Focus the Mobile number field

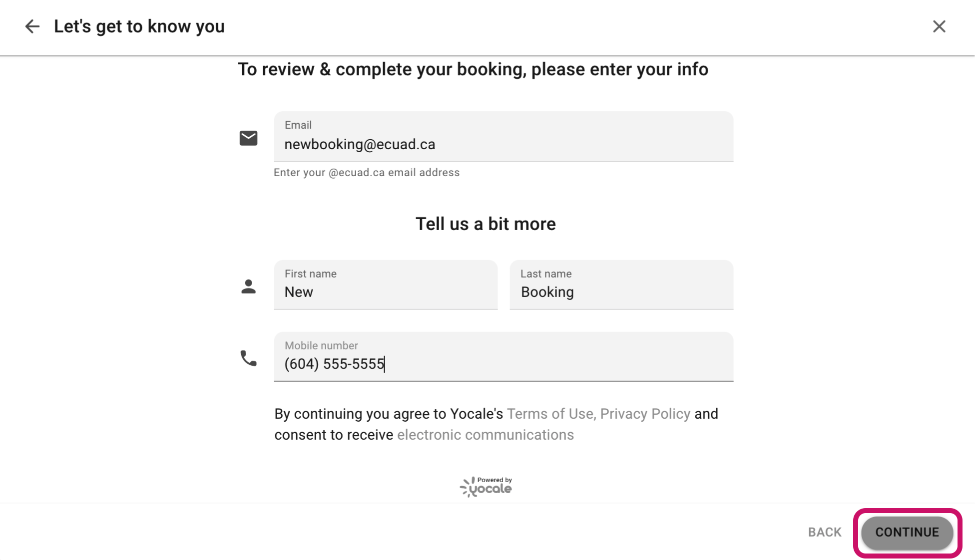503,363
